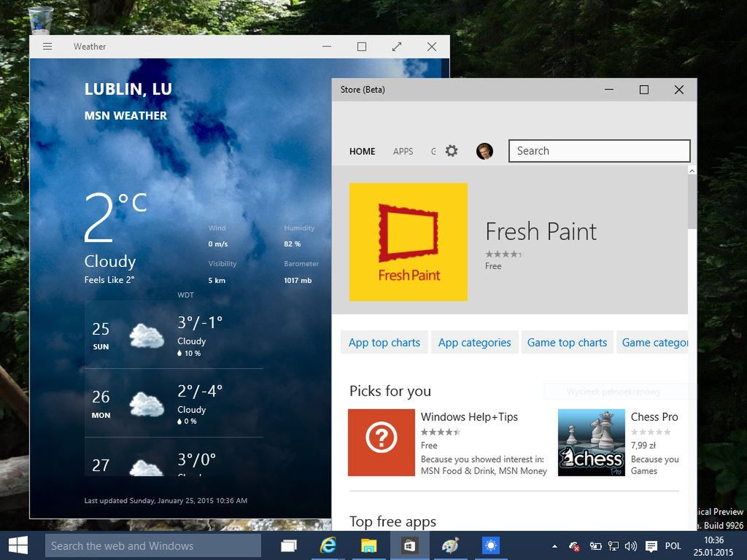Minimize the Weather window
The width and height of the screenshot is (747, 560).
point(327,46)
